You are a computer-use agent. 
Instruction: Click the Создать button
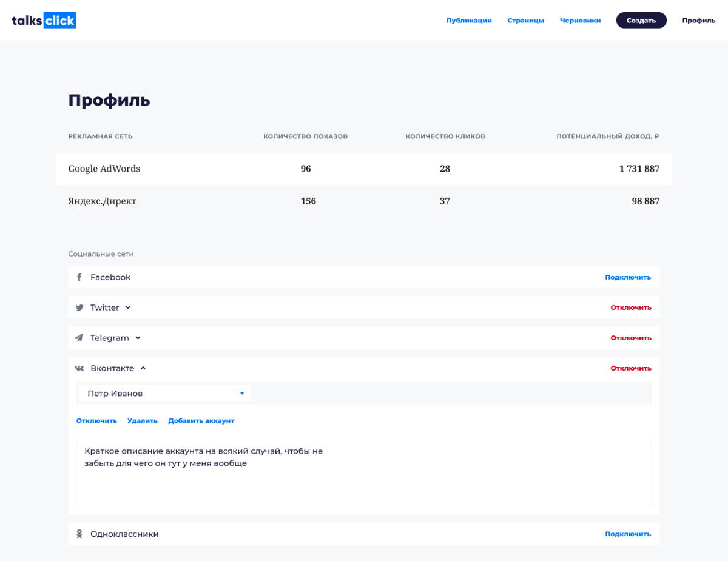click(x=641, y=20)
